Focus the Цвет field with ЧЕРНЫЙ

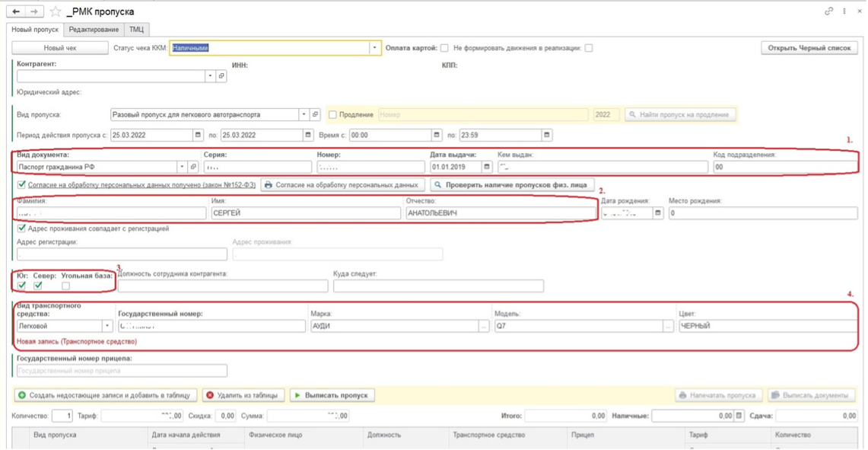pos(768,327)
